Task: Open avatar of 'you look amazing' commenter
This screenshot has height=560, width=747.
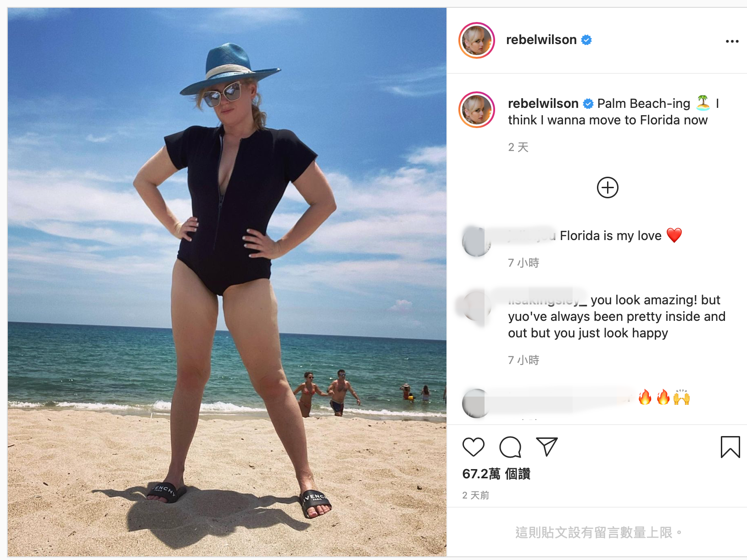Action: [x=477, y=306]
